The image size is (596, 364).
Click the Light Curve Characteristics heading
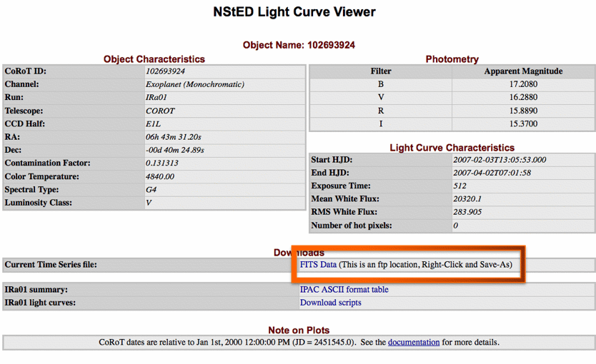[x=452, y=148]
